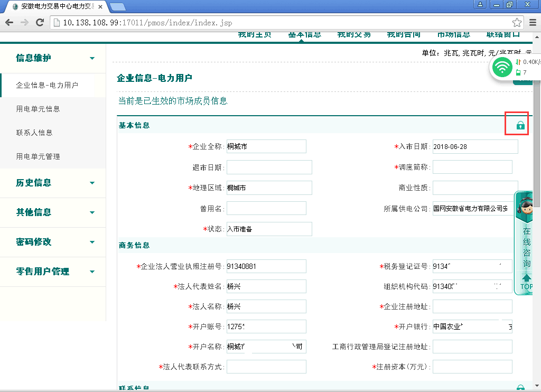The height and width of the screenshot is (392, 541).
Task: Click the 企业全称 input field
Action: 266,146
